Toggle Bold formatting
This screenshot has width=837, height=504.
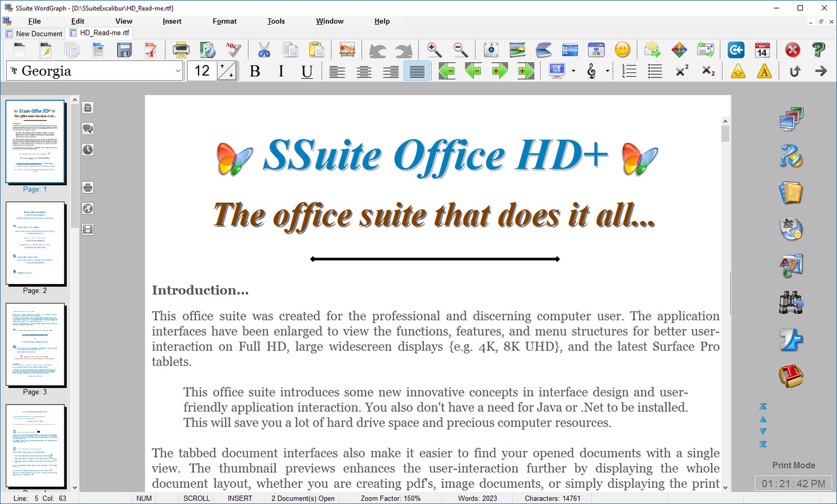(x=255, y=71)
